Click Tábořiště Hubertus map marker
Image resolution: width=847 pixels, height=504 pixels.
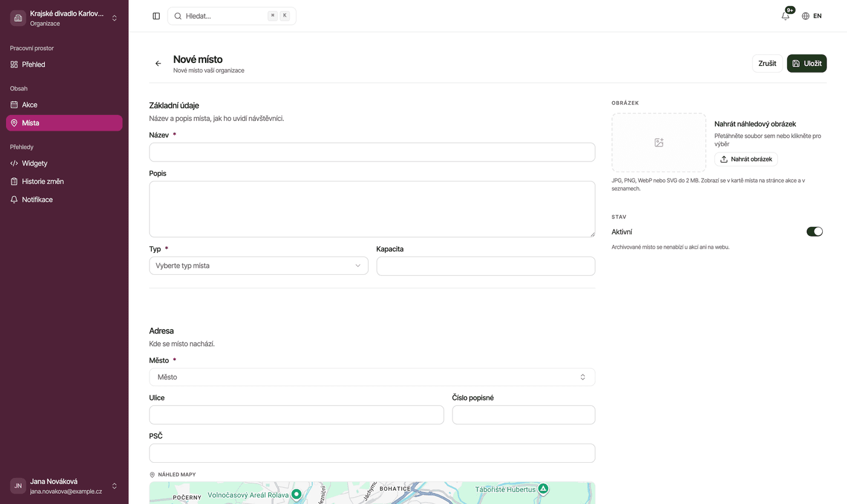[x=543, y=489]
